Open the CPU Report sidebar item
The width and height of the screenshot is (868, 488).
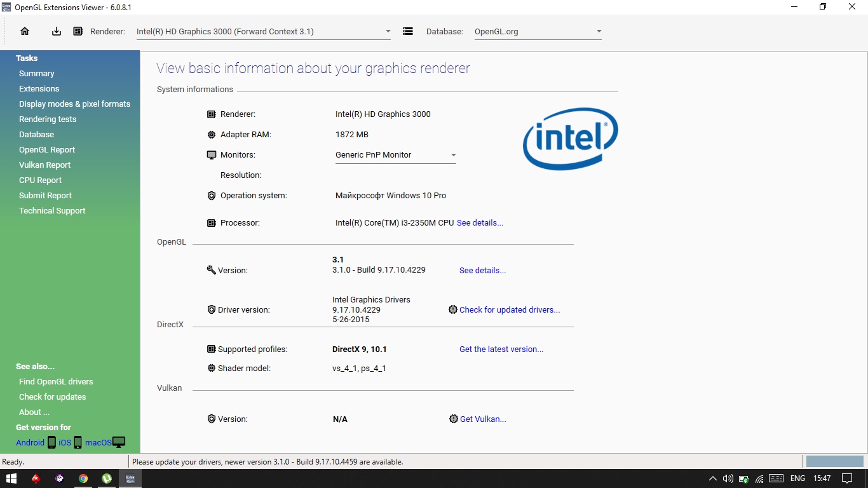[40, 180]
